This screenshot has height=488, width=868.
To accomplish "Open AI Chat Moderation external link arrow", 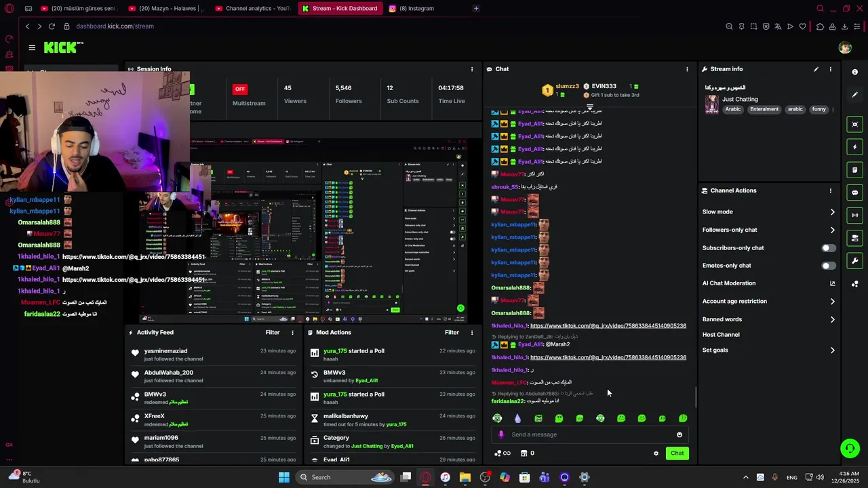I will pos(833,283).
